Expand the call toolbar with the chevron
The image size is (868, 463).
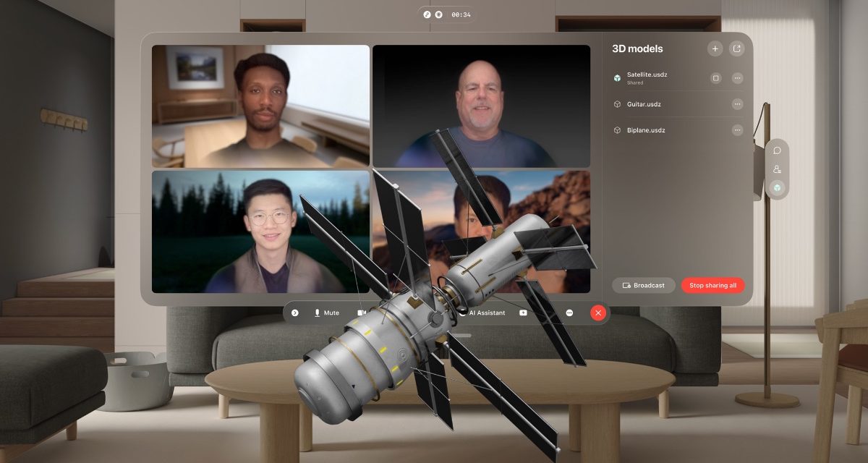pos(294,313)
